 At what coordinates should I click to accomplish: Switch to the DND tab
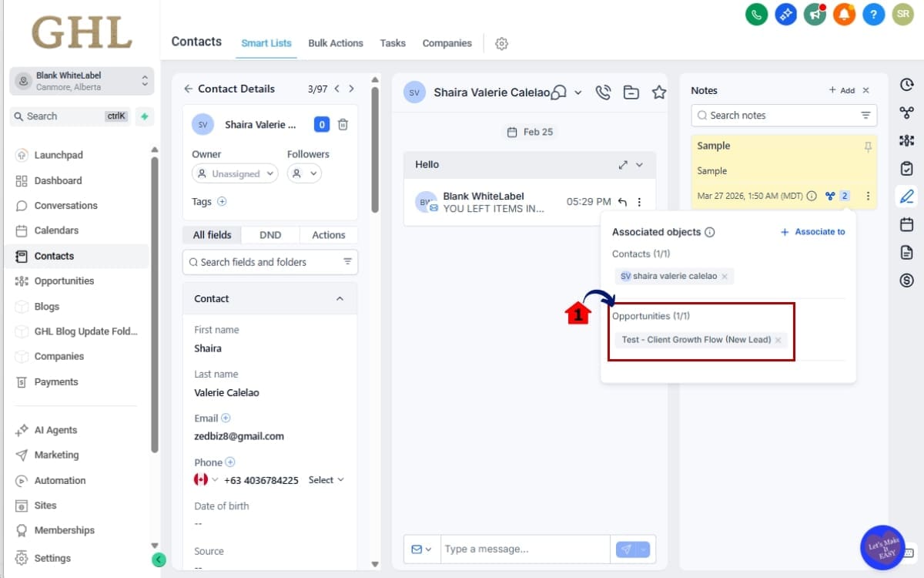click(x=270, y=235)
